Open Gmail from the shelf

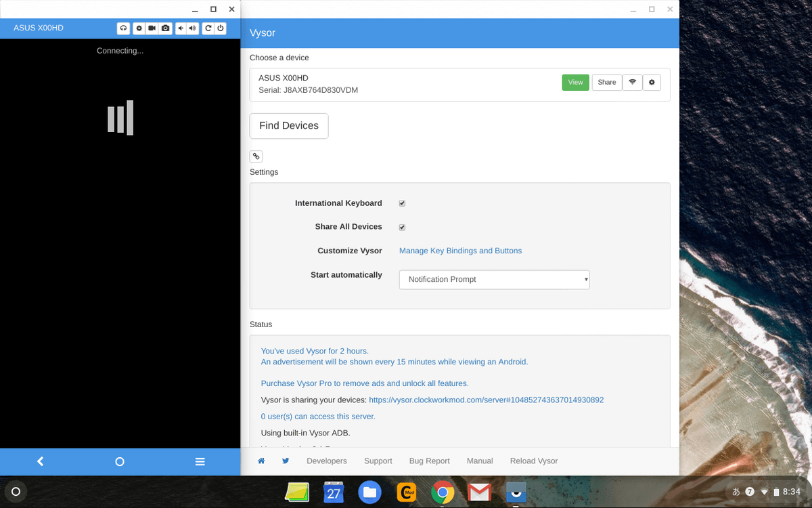coord(479,492)
